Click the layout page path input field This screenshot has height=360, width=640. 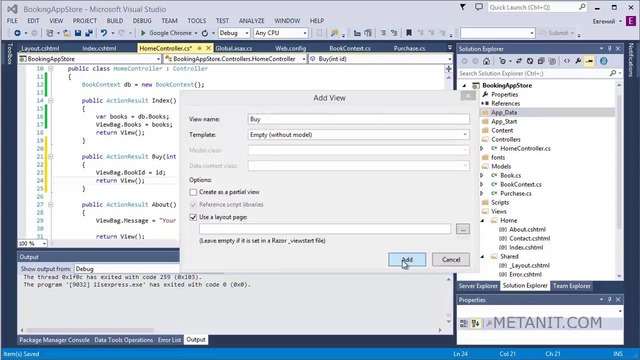[x=325, y=229]
